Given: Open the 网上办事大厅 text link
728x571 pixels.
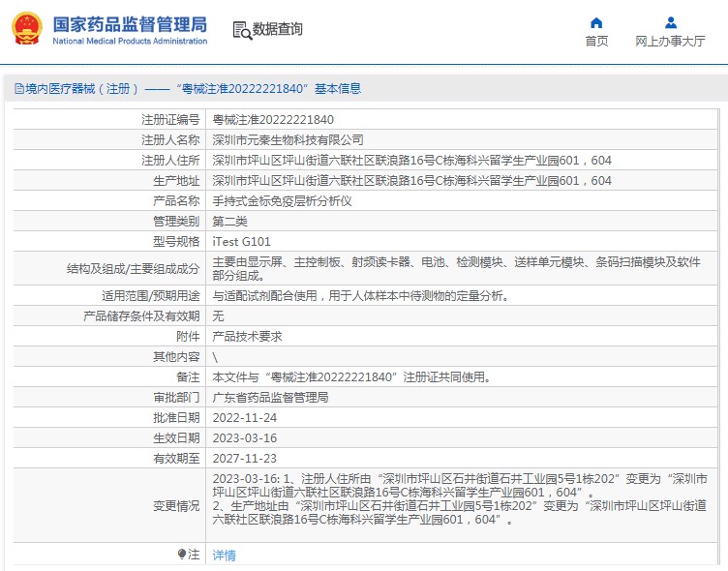Looking at the screenshot, I should point(670,42).
